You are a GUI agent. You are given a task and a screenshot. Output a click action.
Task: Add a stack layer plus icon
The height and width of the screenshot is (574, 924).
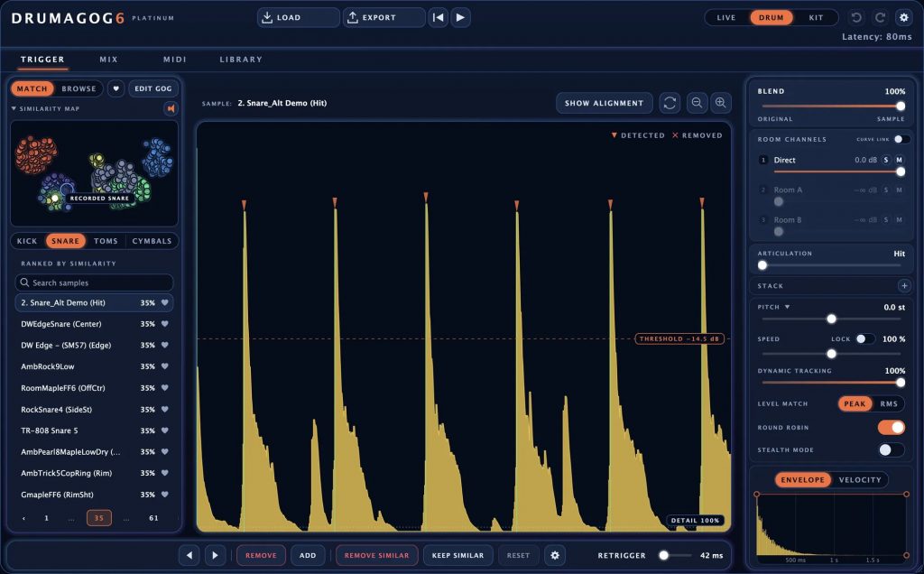pos(904,286)
